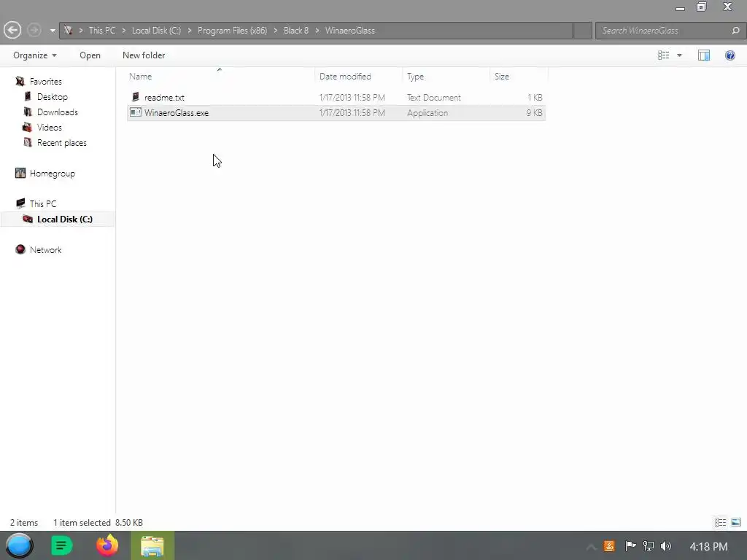Viewport: 747px width, 560px height.
Task: Switch to large icons view in status bar
Action: click(x=736, y=522)
